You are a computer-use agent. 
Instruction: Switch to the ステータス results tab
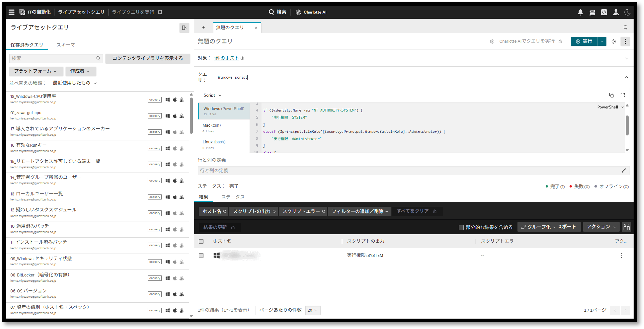(232, 197)
